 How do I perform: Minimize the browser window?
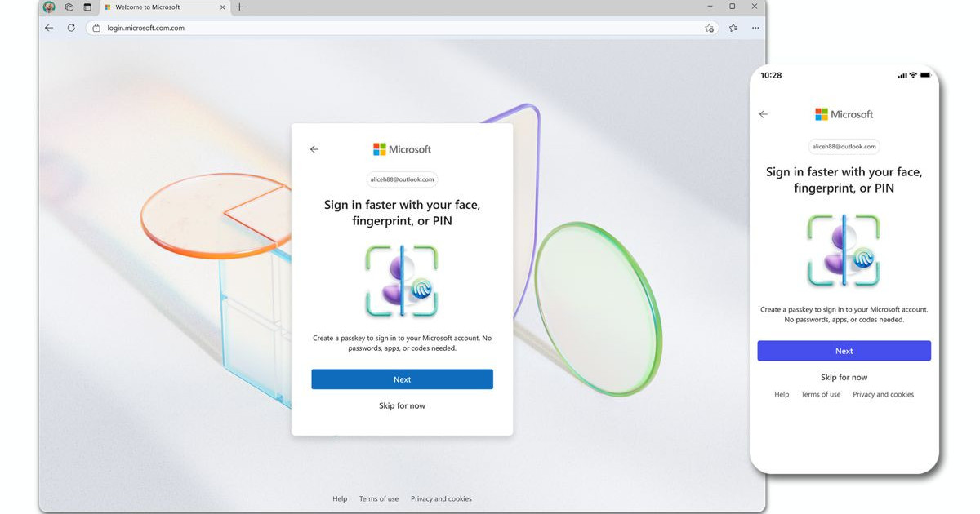point(709,7)
